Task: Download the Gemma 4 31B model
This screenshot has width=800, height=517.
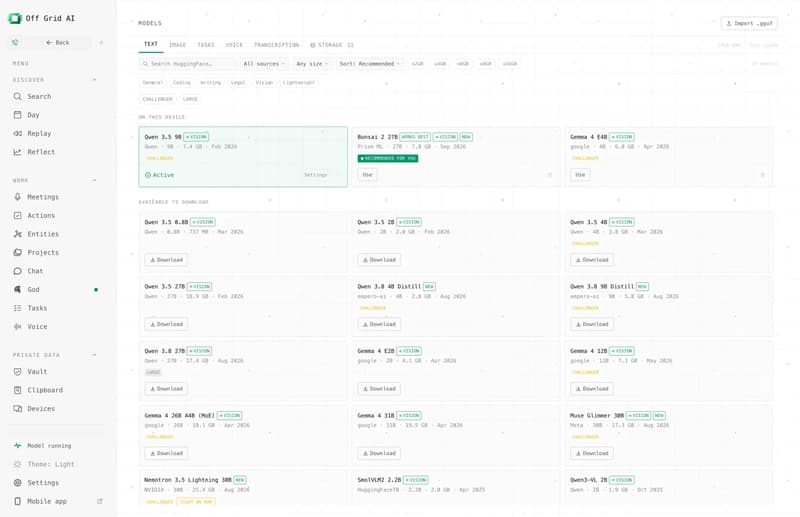Action: coord(379,453)
